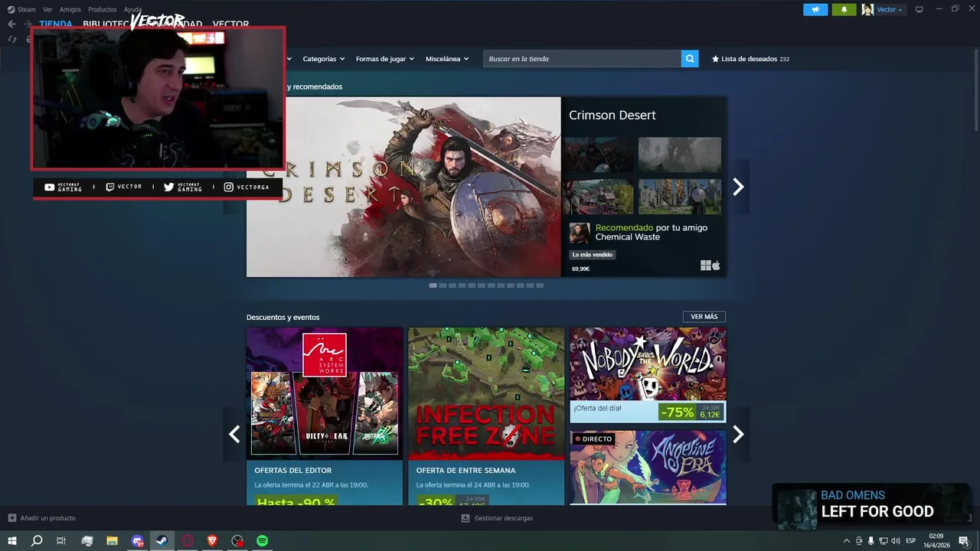Show hidden system tray icons
Viewport: 980px width, 551px height.
(x=846, y=541)
